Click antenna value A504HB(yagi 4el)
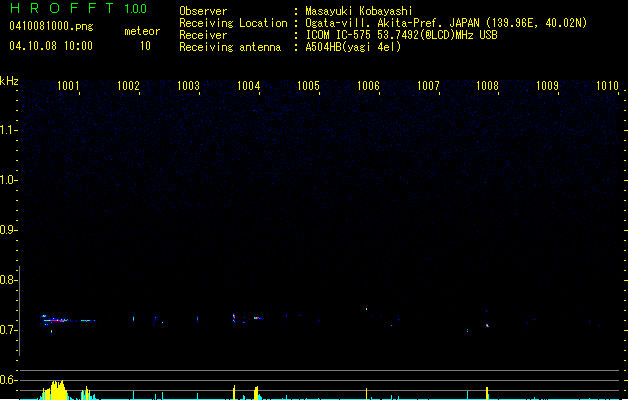 [353, 47]
